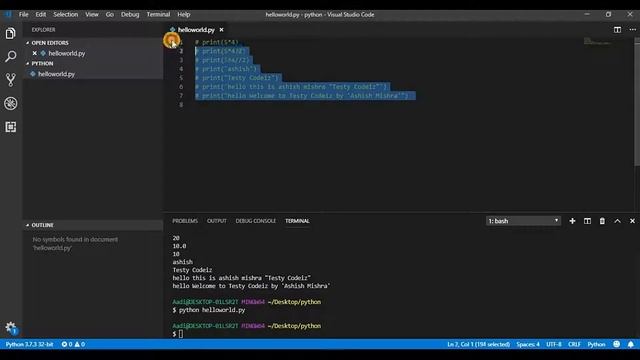Open the Debug view in activity bar
640x360 pixels.
11,103
